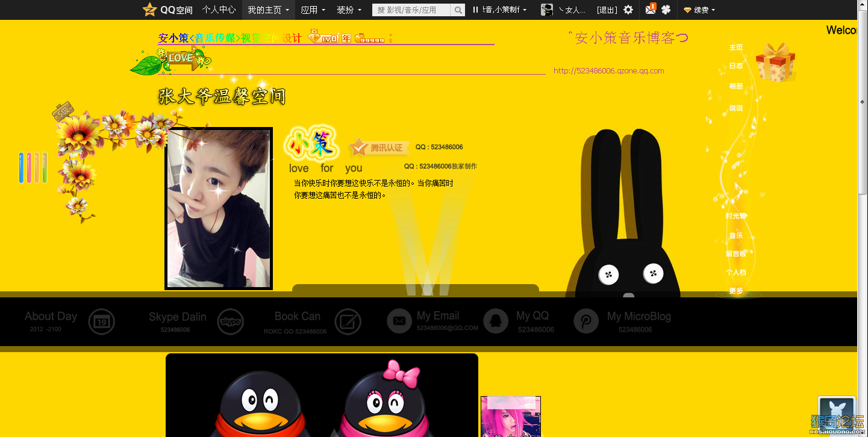Open the 523486006.qzone.qq.com URL link
This screenshot has height=437, width=868.
click(608, 70)
